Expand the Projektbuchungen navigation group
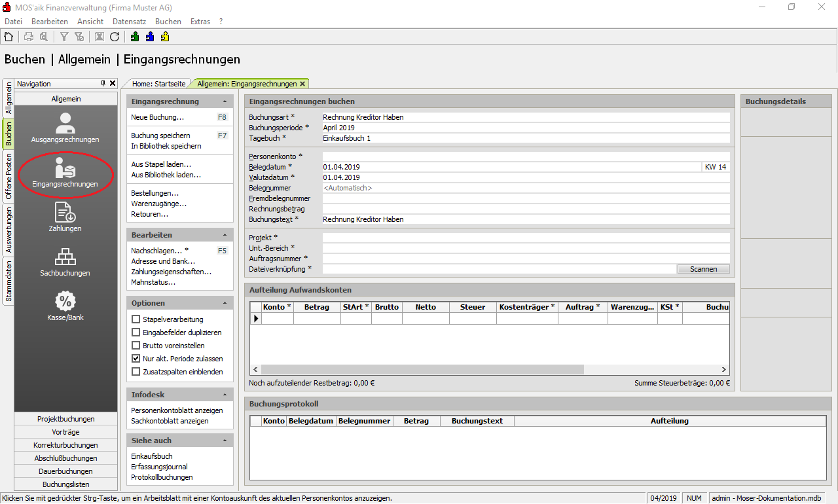838x504 pixels. pyautogui.click(x=65, y=419)
